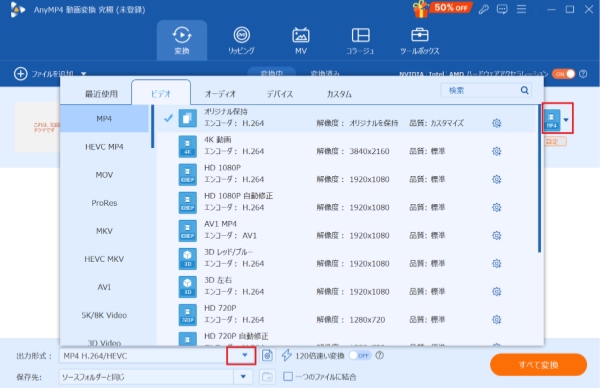Switch to the オーディオ (Audio) tab
The height and width of the screenshot is (388, 600).
[220, 94]
